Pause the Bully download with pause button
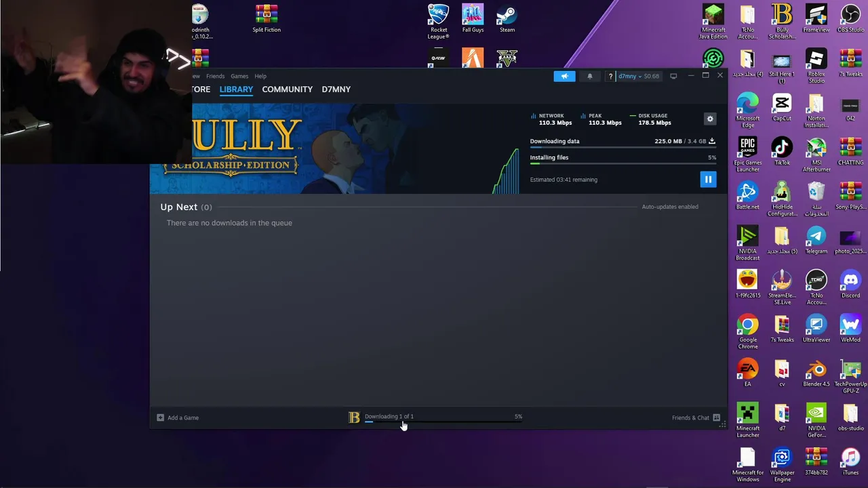868x488 pixels. (707, 180)
